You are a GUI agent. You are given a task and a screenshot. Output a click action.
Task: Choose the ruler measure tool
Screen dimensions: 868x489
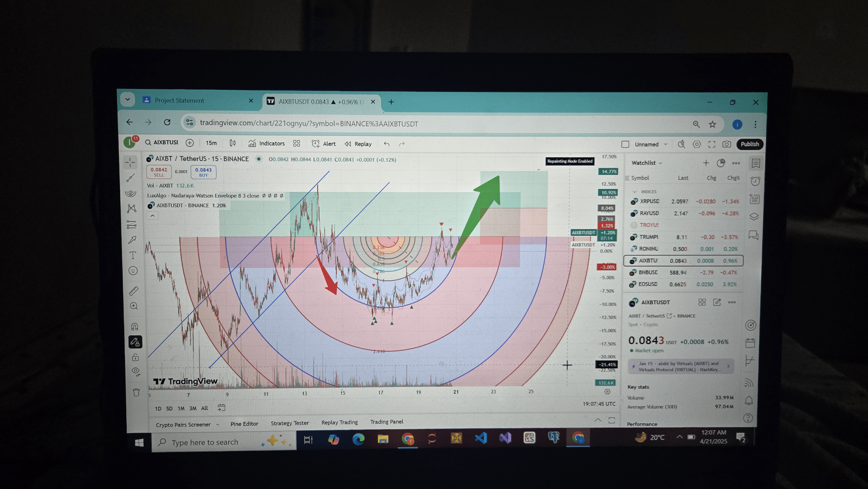point(134,291)
